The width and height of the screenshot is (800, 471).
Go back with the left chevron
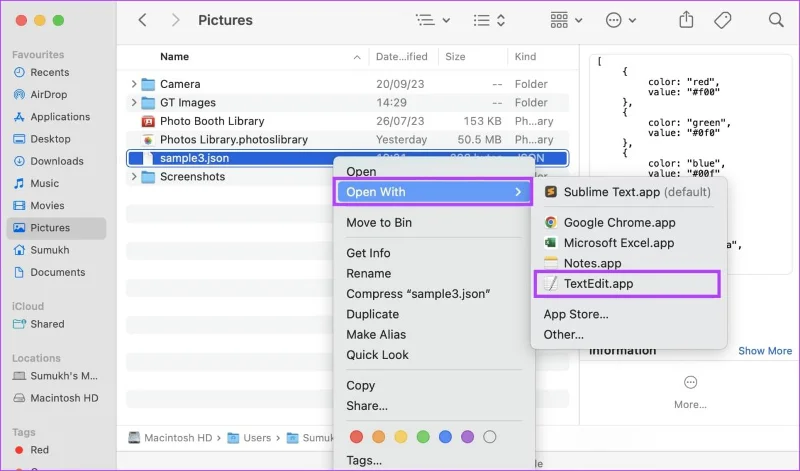[142, 20]
